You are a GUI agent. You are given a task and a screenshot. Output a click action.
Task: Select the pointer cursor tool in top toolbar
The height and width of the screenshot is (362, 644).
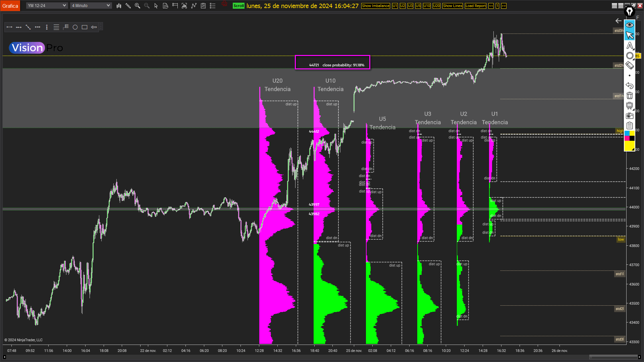156,6
